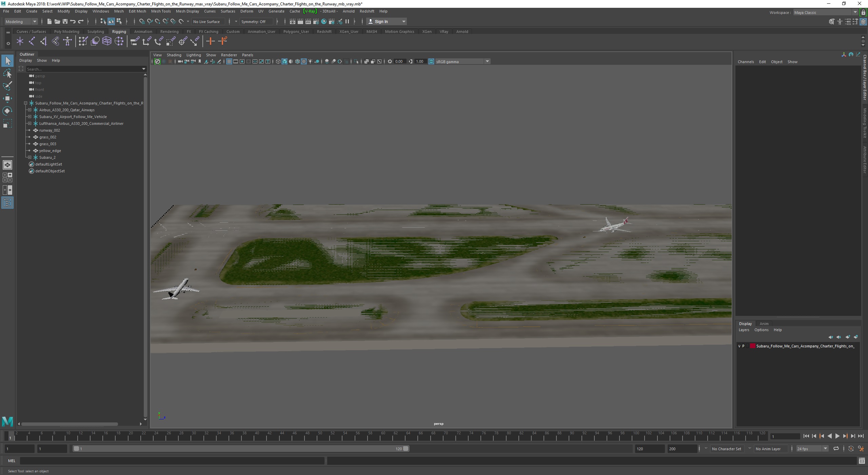Toggle the viewport Grid display icon

[229, 61]
